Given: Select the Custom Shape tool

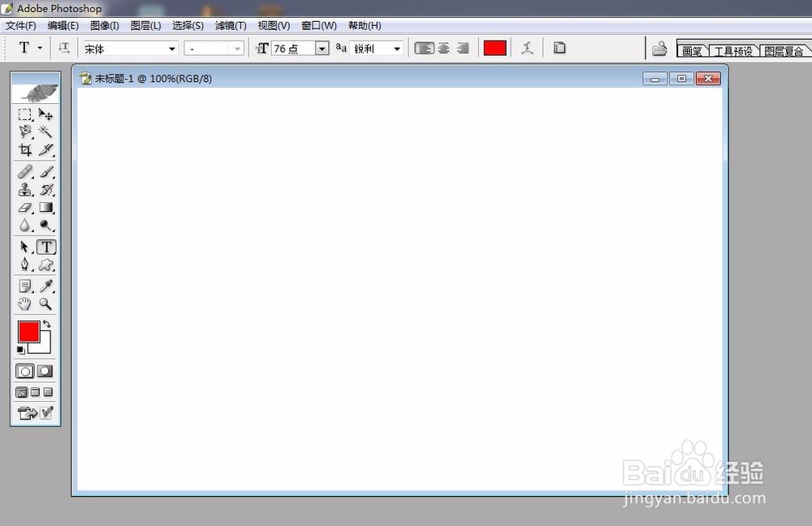Looking at the screenshot, I should pos(45,265).
